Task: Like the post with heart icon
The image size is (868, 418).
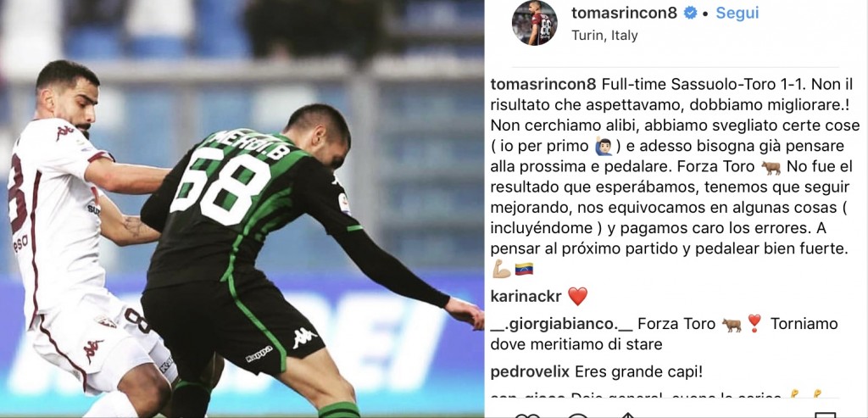Action: point(527,415)
